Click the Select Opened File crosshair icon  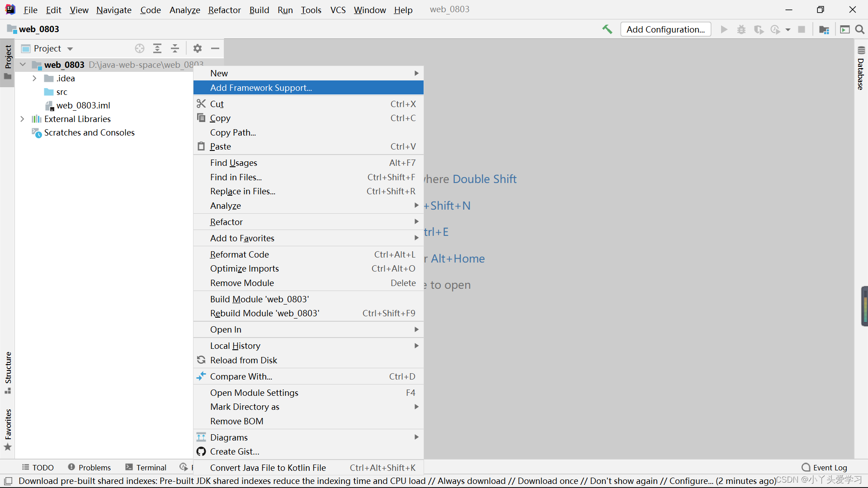(x=140, y=48)
